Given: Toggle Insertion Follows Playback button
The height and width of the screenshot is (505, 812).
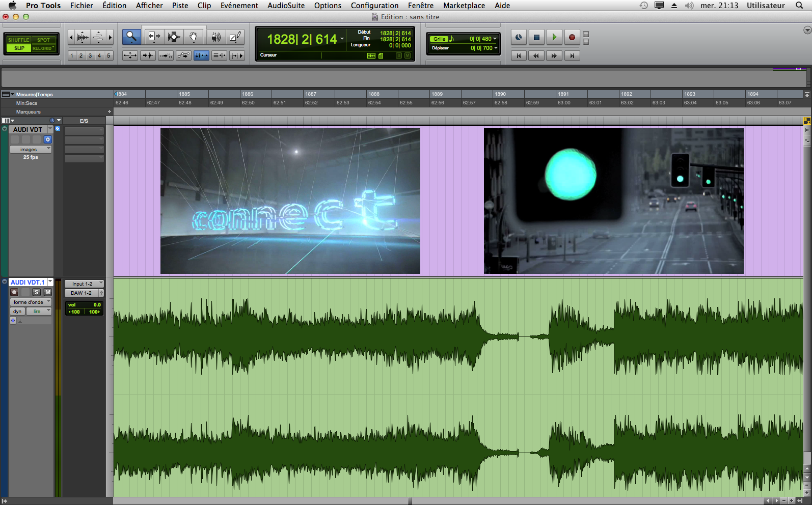Looking at the screenshot, I should (x=237, y=55).
